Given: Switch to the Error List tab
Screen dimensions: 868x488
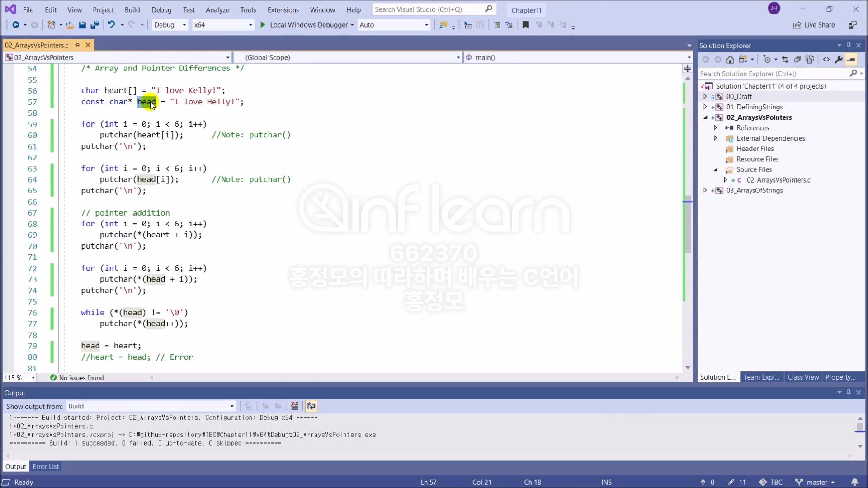Looking at the screenshot, I should 46,466.
